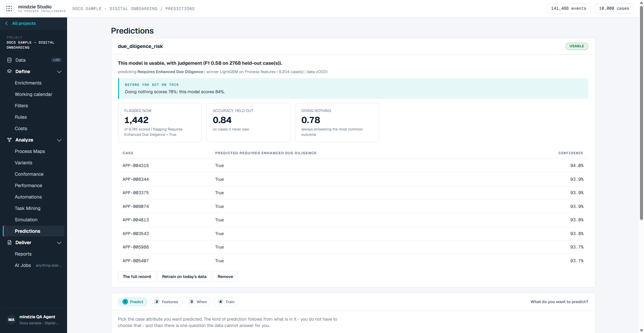The image size is (644, 333).
Task: Click the Data database icon
Action: 9,60
